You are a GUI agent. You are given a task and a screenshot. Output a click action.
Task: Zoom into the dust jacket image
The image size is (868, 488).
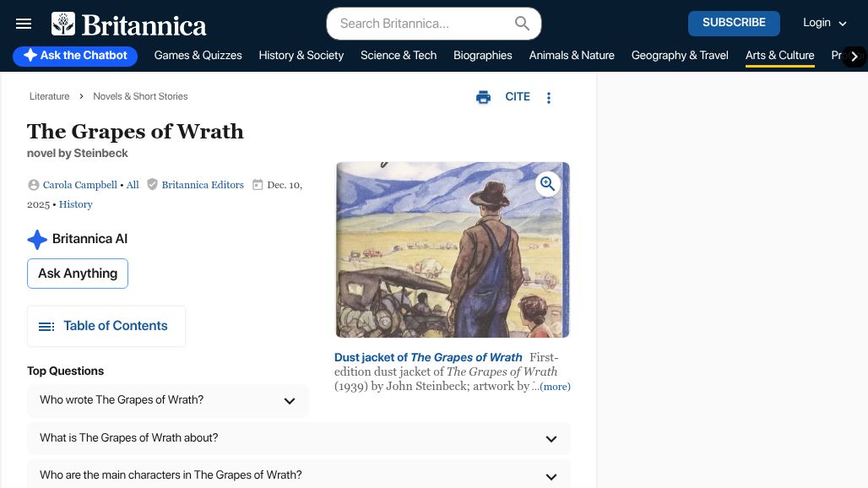pos(547,183)
